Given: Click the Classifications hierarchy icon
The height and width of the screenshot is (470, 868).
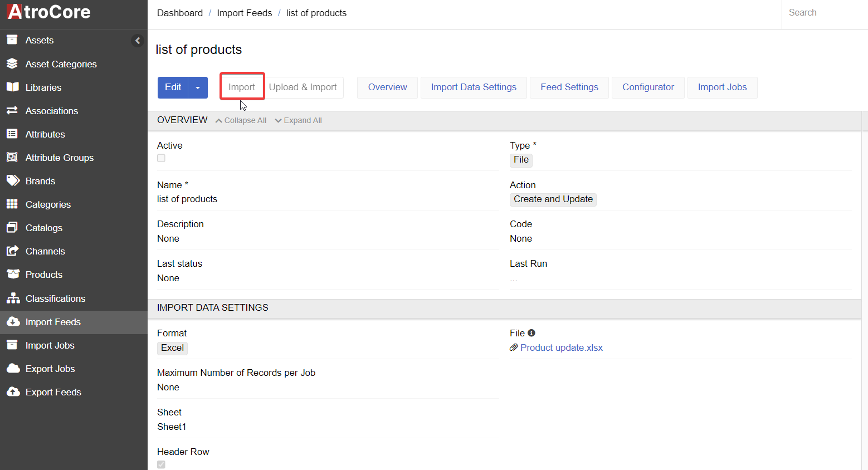Looking at the screenshot, I should point(13,298).
